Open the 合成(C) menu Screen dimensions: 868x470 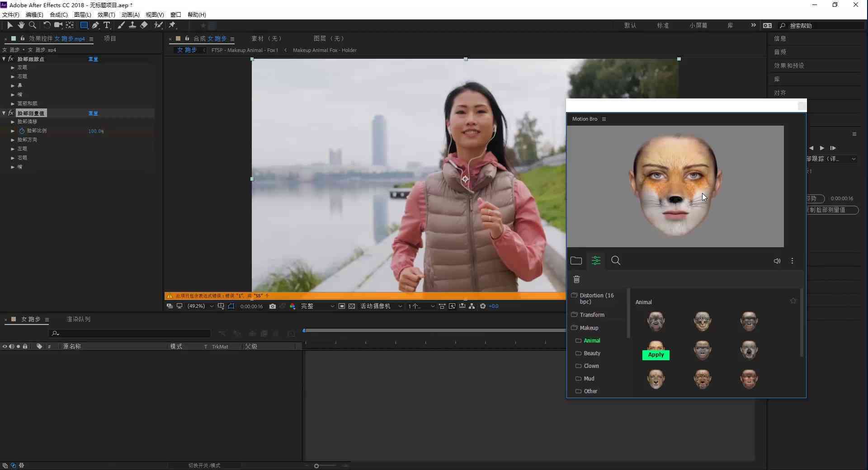pyautogui.click(x=58, y=14)
